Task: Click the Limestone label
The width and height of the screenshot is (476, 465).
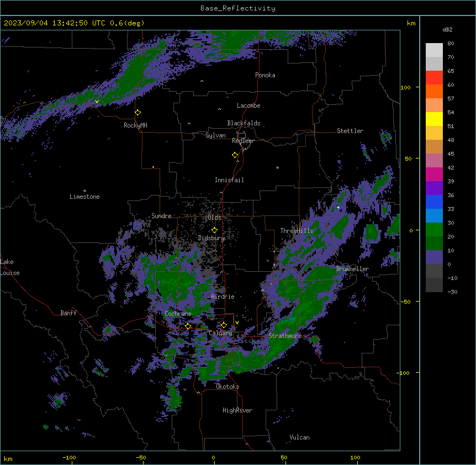Action: coord(84,197)
